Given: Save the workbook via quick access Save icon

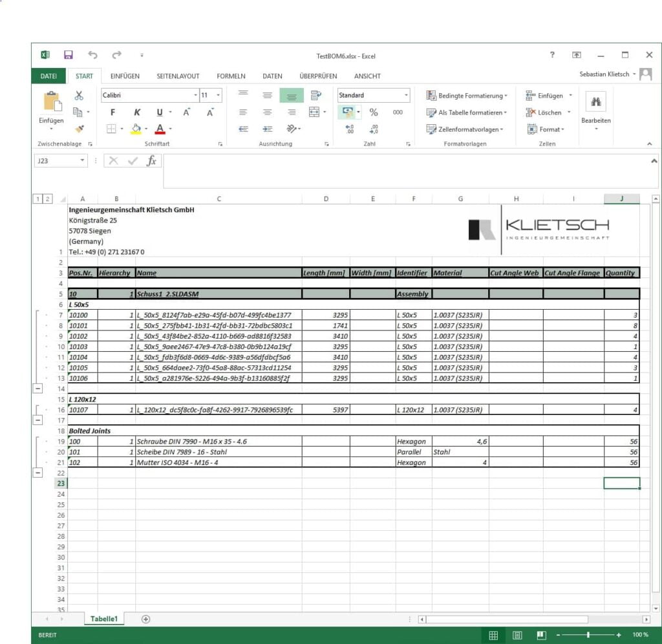Looking at the screenshot, I should point(69,55).
